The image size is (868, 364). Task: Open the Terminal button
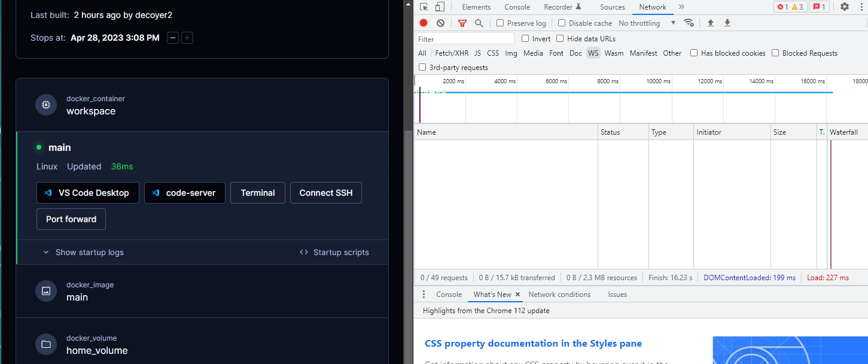tap(258, 193)
